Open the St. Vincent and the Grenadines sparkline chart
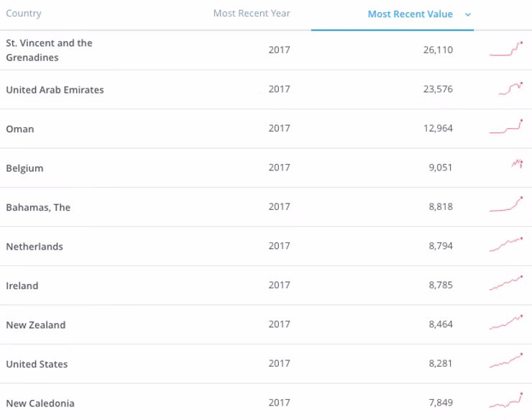Screen dimensions: 532x420 pos(506,49)
